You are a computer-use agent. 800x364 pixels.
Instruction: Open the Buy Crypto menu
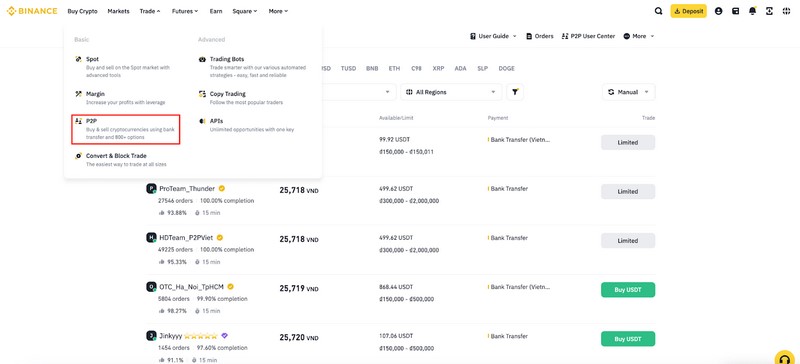point(82,11)
